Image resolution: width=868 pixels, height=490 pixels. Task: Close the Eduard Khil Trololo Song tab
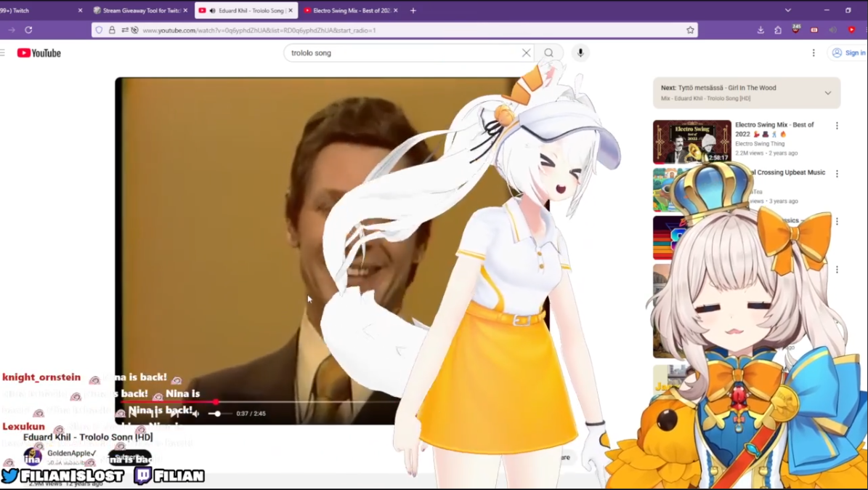291,10
